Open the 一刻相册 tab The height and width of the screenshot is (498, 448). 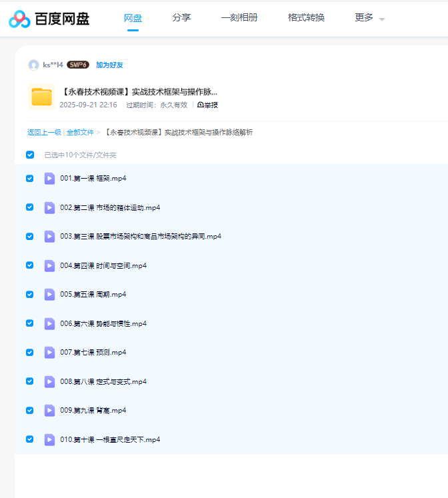[239, 18]
